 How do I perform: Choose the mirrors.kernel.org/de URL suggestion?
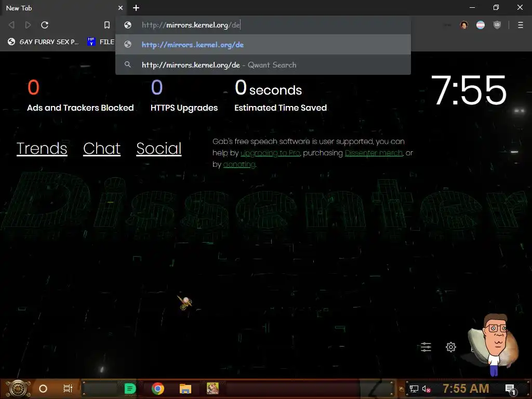click(263, 45)
